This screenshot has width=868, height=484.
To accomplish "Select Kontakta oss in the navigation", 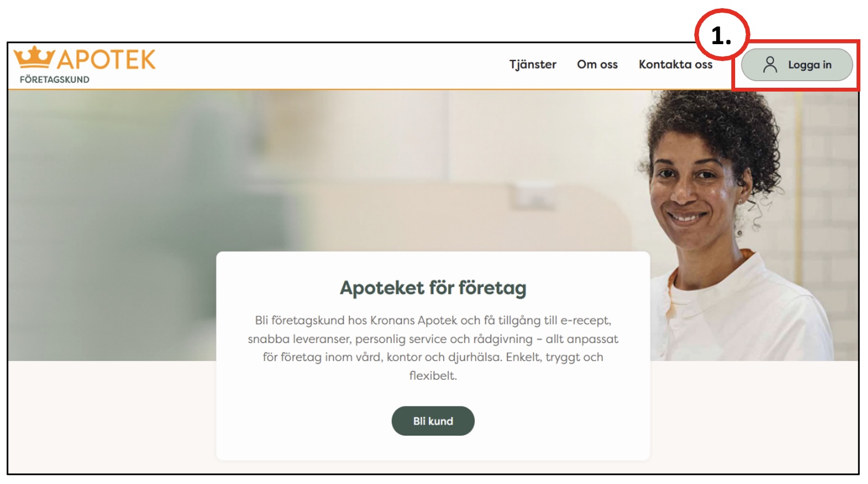I will pos(675,64).
